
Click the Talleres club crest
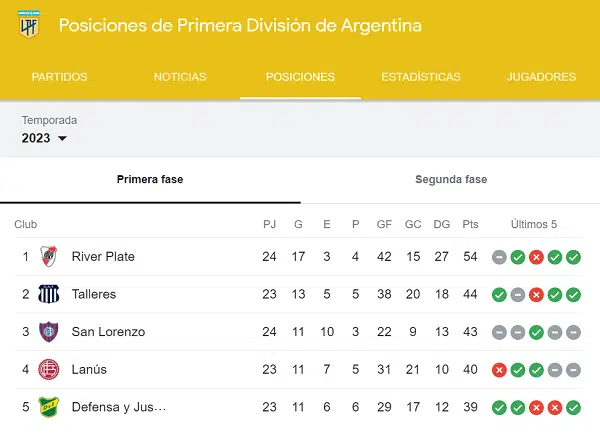tap(49, 294)
